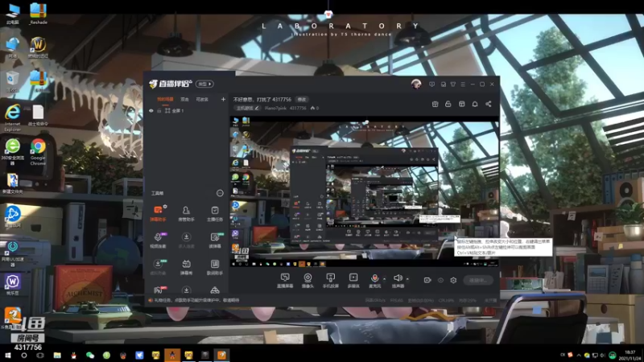Click the notification bell icon
The width and height of the screenshot is (644, 362).
pyautogui.click(x=475, y=105)
